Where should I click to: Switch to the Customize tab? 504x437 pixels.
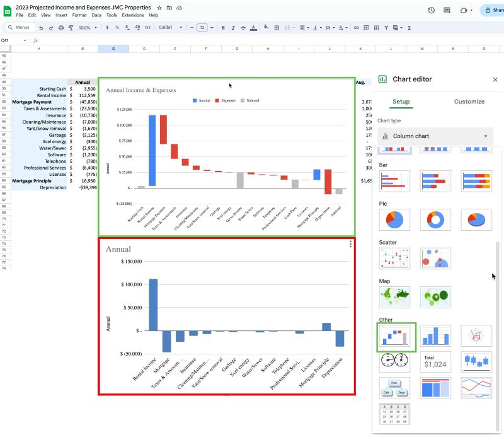point(469,102)
